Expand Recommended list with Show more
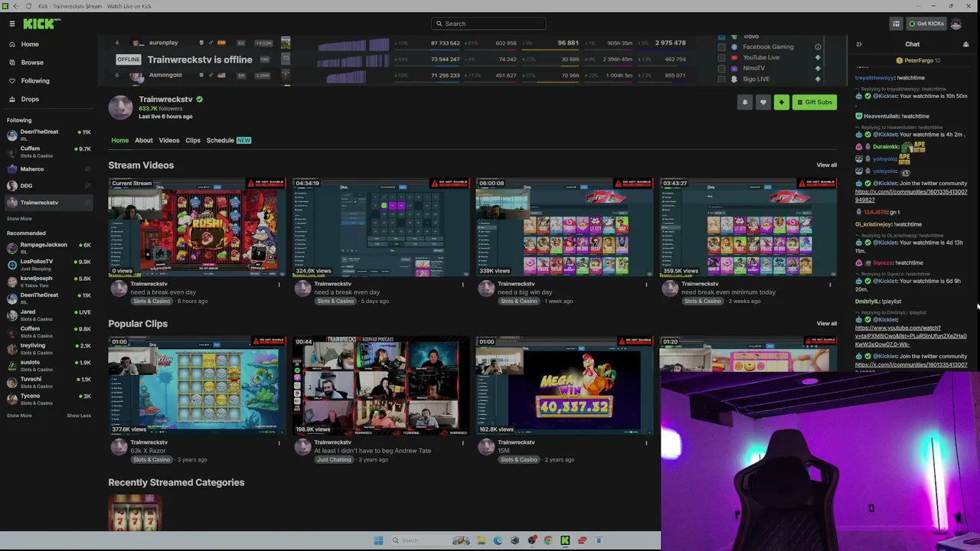Screen dimensions: 980x551 [x=19, y=416]
